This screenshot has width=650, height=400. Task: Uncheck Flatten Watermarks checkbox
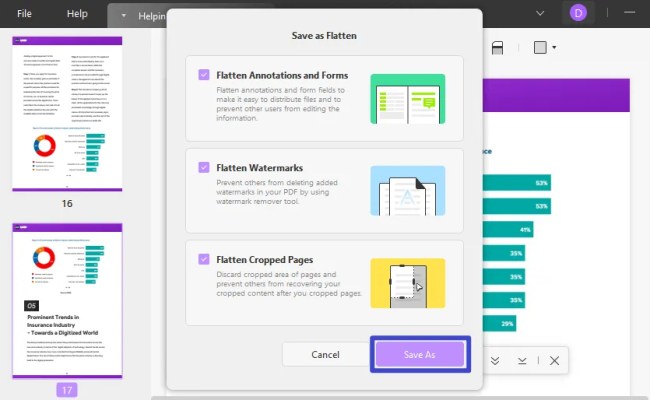pyautogui.click(x=204, y=167)
